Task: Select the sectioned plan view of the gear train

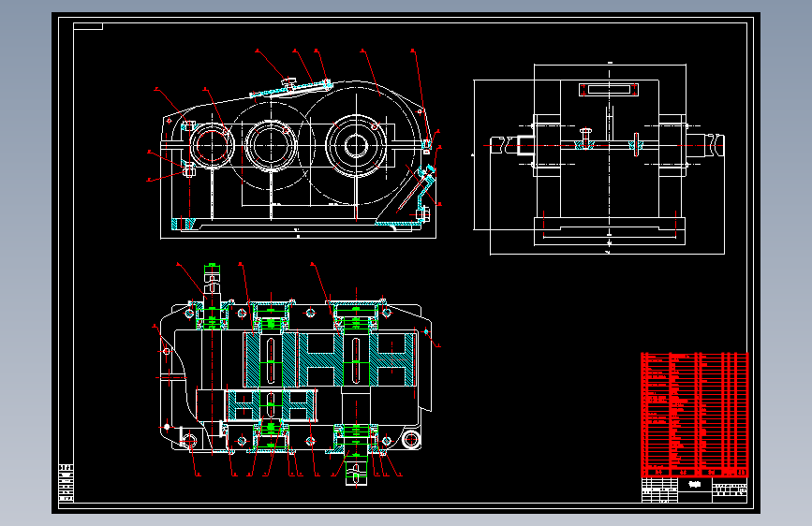Action: (296, 375)
